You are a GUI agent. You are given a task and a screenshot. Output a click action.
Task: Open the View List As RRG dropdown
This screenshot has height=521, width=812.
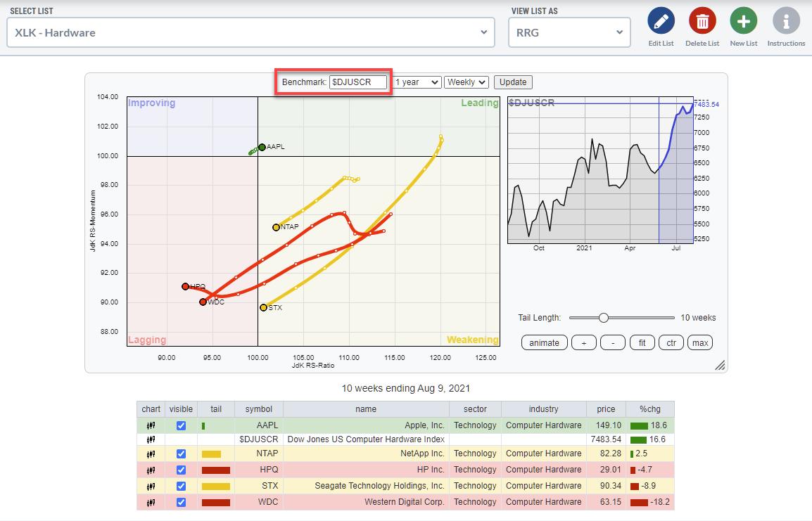(x=569, y=32)
